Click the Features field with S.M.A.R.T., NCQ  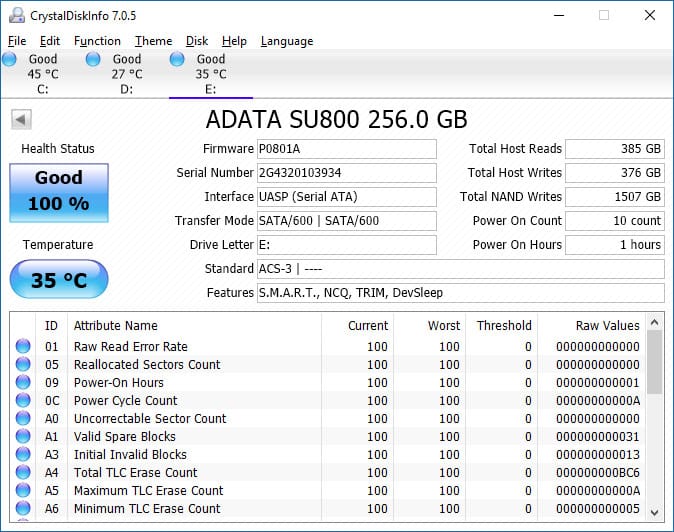point(461,293)
